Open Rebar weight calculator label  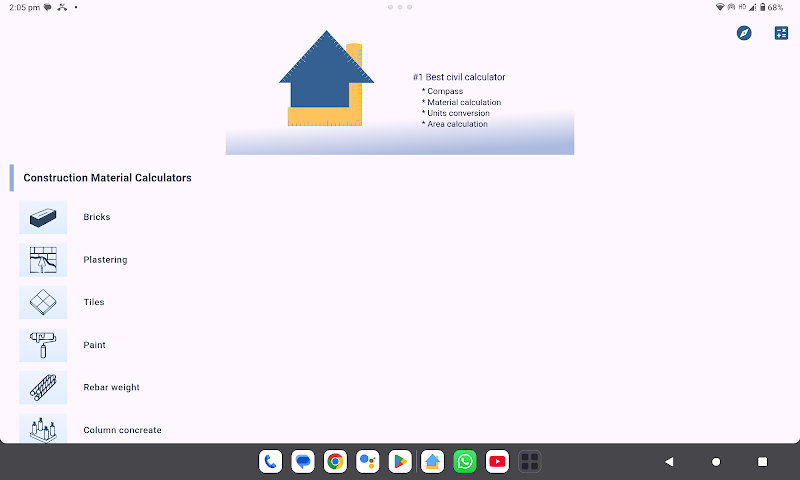[x=112, y=387]
